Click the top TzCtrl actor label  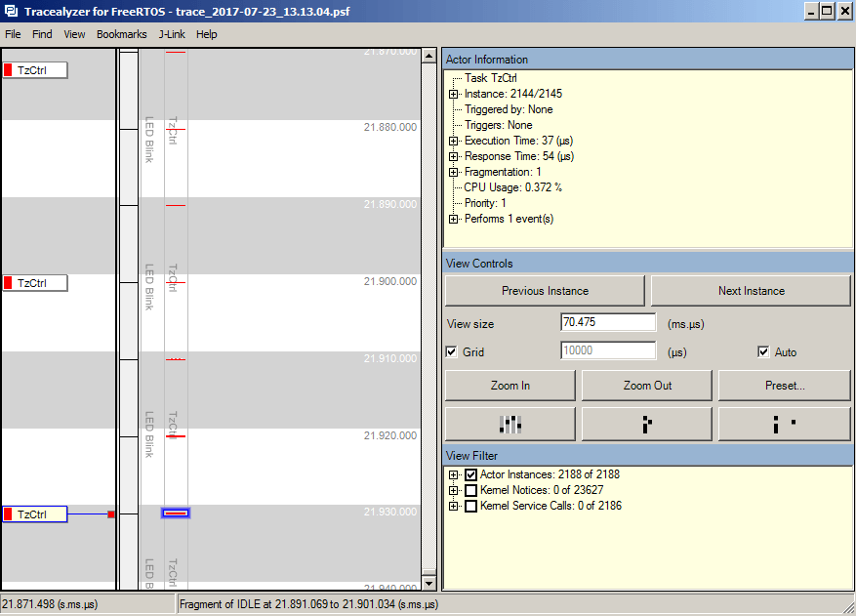point(35,70)
